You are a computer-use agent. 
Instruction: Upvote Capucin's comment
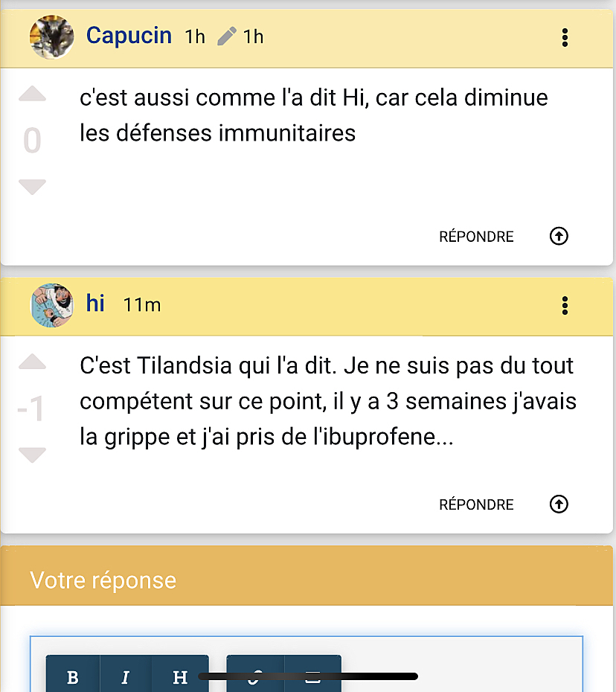pyautogui.click(x=32, y=94)
